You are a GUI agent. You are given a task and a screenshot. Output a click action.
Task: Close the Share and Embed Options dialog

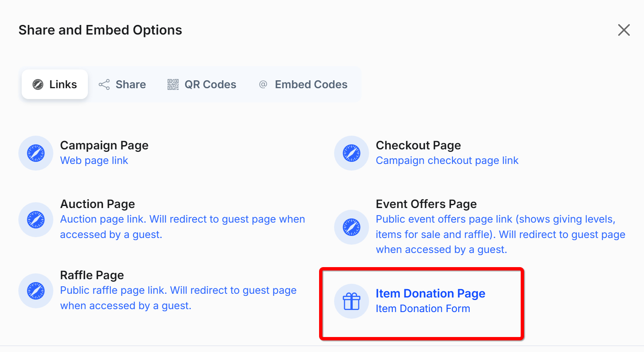624,30
